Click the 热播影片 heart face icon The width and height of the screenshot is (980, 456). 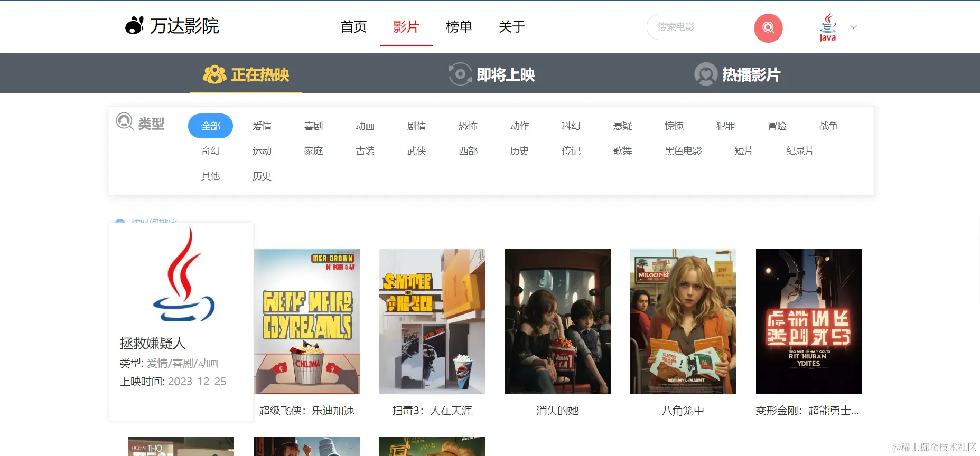(x=706, y=74)
